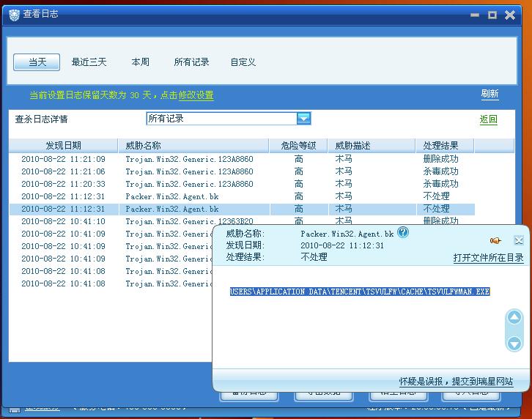
Task: Select the row dated 2010-08-22 11:21:09
Action: 242,159
